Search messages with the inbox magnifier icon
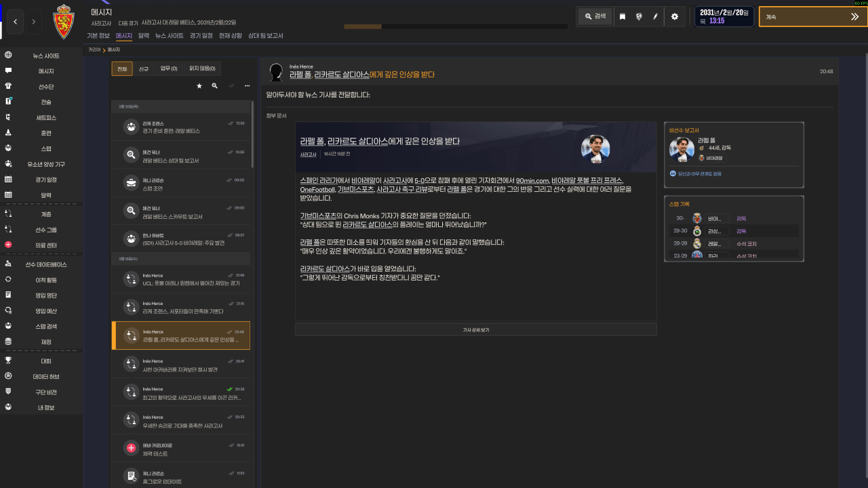The height and width of the screenshot is (488, 868). (215, 86)
